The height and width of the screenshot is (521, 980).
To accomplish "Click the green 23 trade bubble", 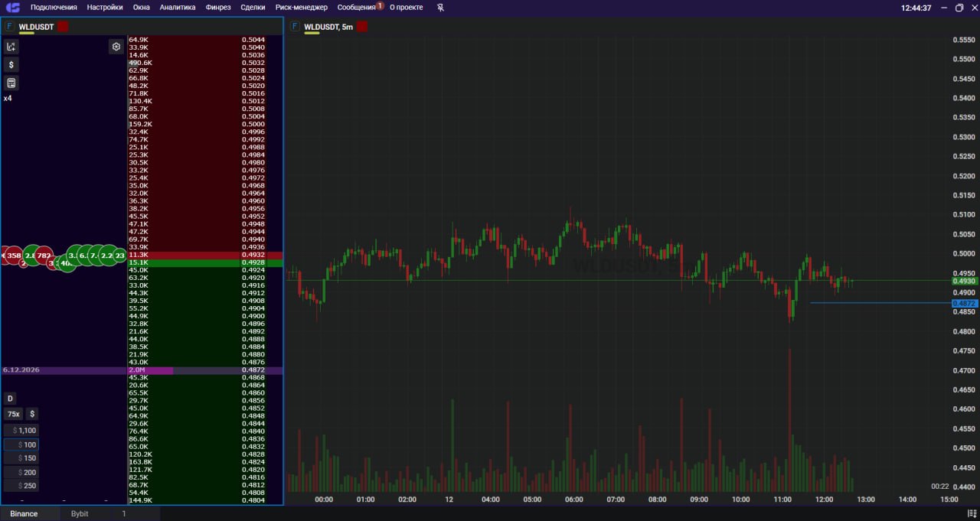I will click(119, 255).
